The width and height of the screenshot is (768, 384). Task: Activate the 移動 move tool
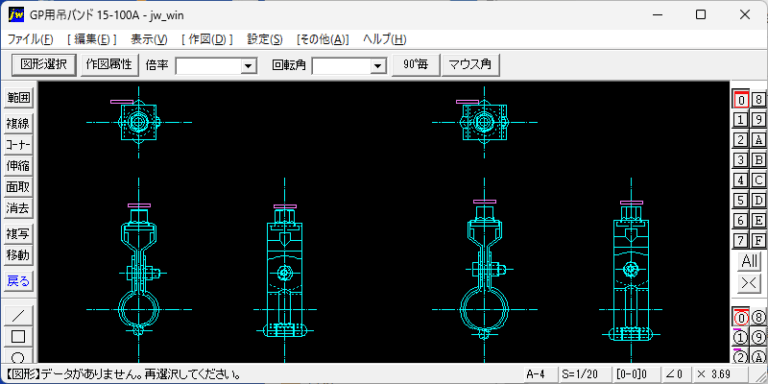(x=18, y=255)
